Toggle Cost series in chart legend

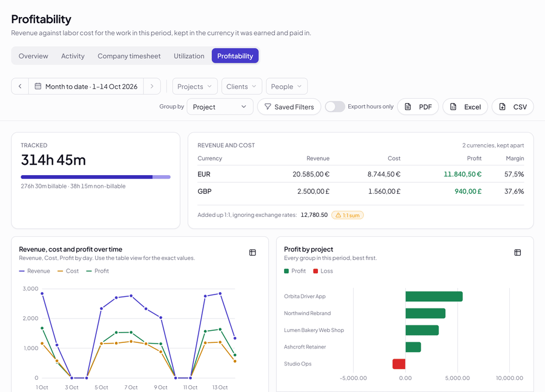[68, 271]
